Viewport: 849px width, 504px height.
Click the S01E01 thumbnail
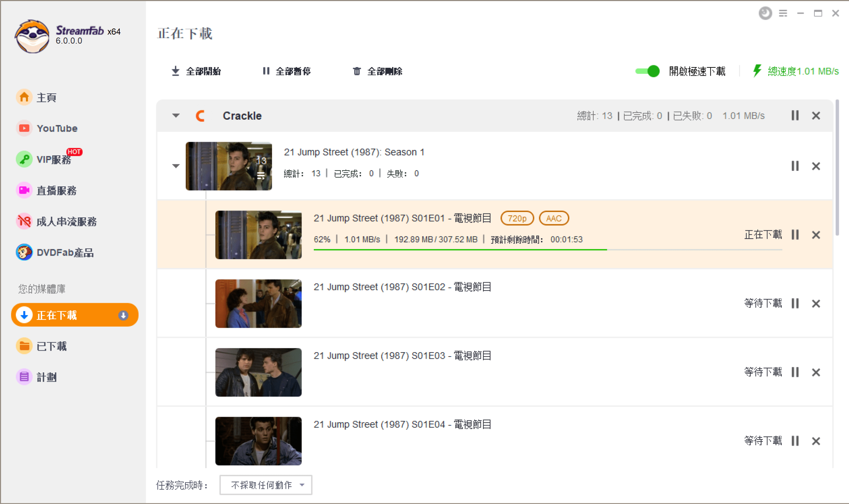(x=258, y=235)
